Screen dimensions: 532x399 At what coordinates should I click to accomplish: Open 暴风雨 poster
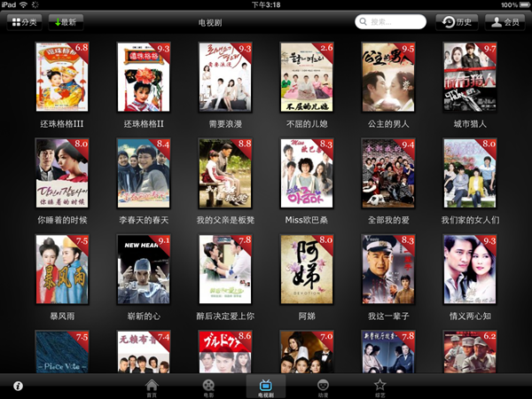(x=62, y=270)
